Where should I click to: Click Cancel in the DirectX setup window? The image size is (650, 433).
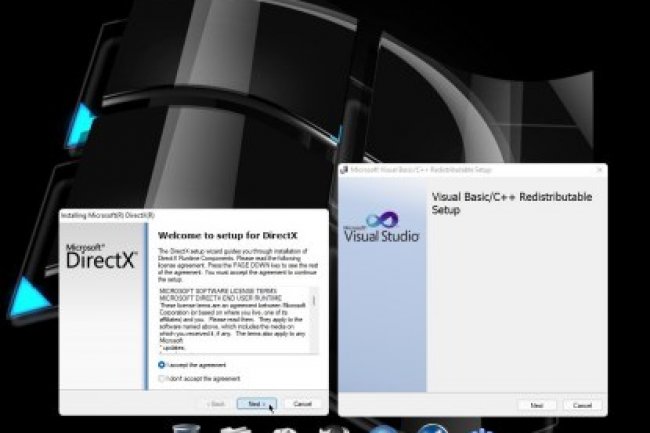pyautogui.click(x=302, y=404)
